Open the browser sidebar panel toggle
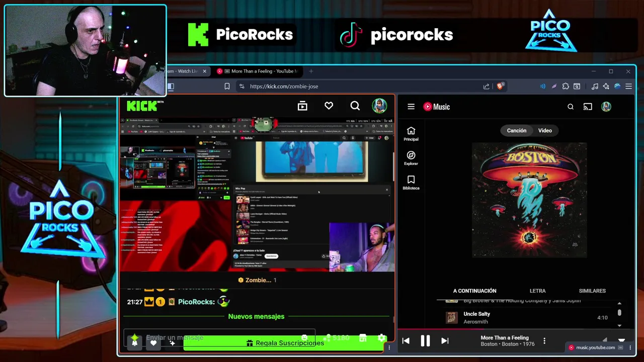The width and height of the screenshot is (644, 362). tap(171, 86)
